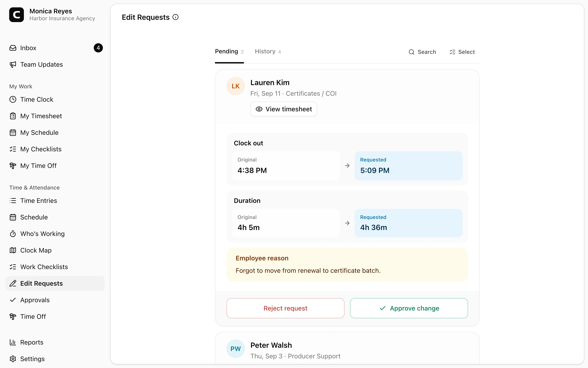Click the Time Entries list icon
The width and height of the screenshot is (588, 368).
coord(13,201)
